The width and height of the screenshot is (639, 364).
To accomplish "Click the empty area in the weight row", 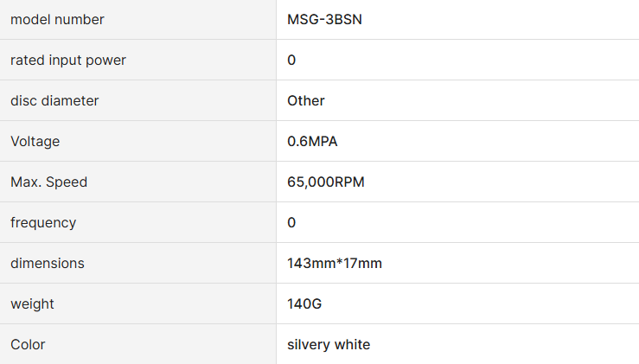I will tap(484, 303).
